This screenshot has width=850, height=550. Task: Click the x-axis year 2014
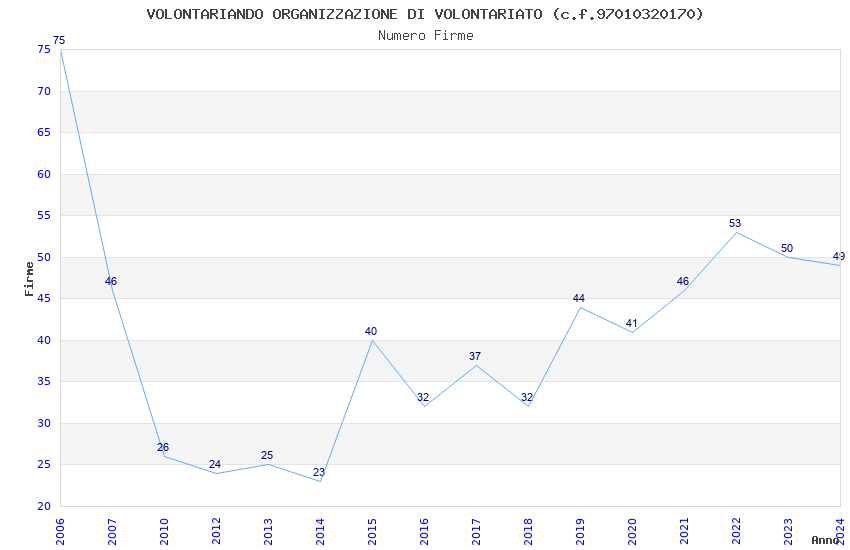click(x=320, y=532)
